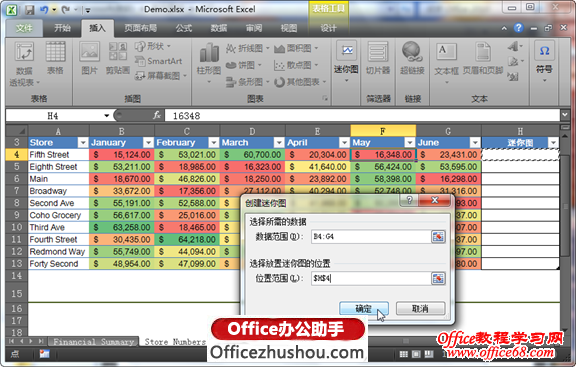Viewport: 576px width, 367px height.
Task: Click the location range (位置范围) input field
Action: pos(371,278)
